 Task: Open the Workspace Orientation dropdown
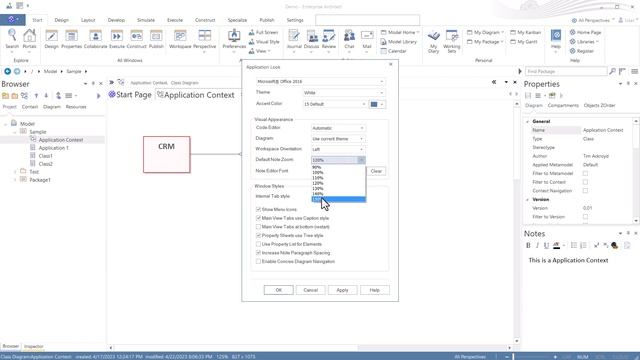(338, 149)
